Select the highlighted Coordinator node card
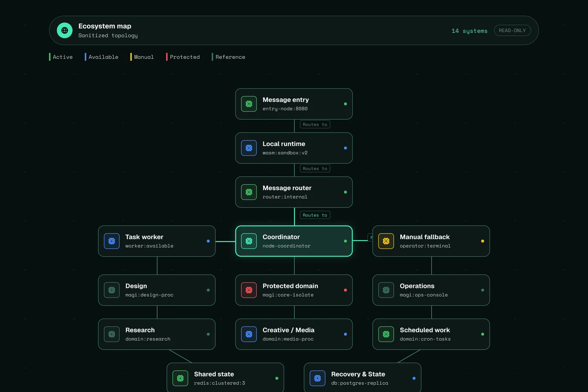This screenshot has height=392, width=588. [294, 241]
